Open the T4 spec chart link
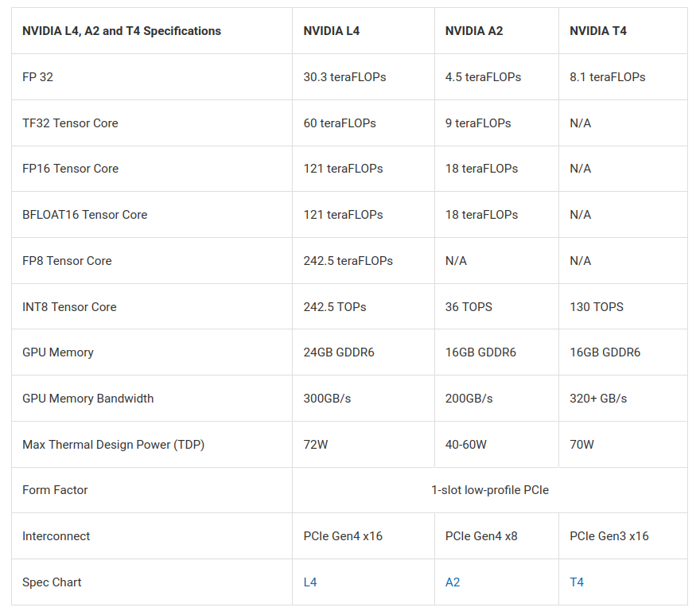The image size is (700, 615). [x=577, y=582]
